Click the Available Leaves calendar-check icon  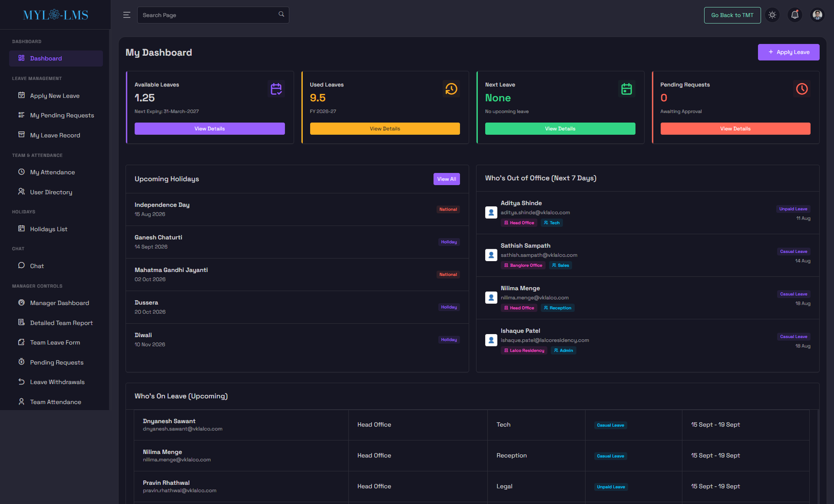coord(276,89)
